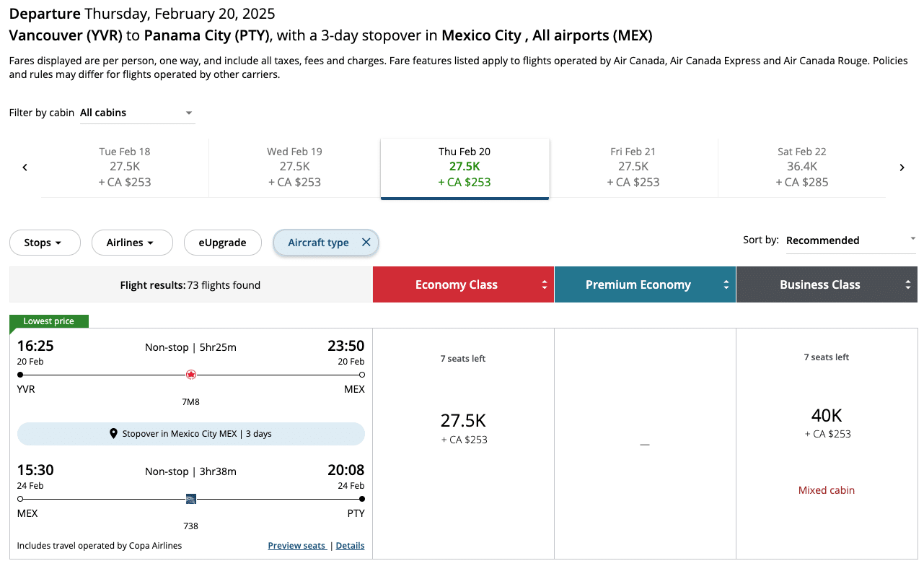Toggle the eUpgrade filter button

pyautogui.click(x=222, y=243)
